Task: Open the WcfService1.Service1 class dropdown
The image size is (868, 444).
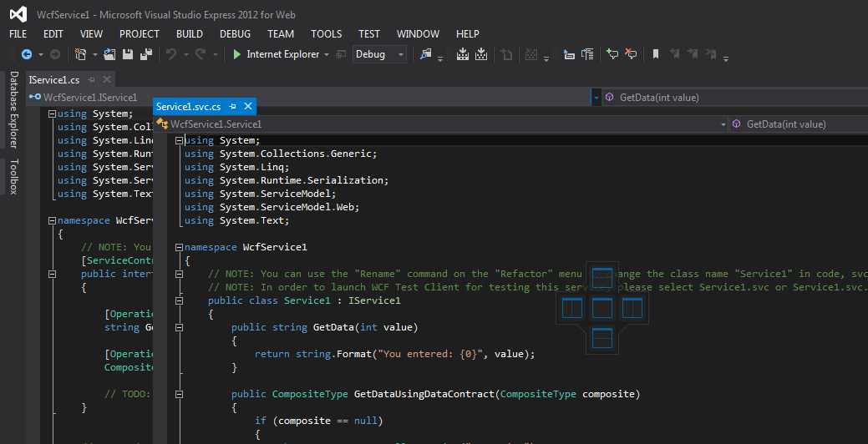Action: click(723, 124)
